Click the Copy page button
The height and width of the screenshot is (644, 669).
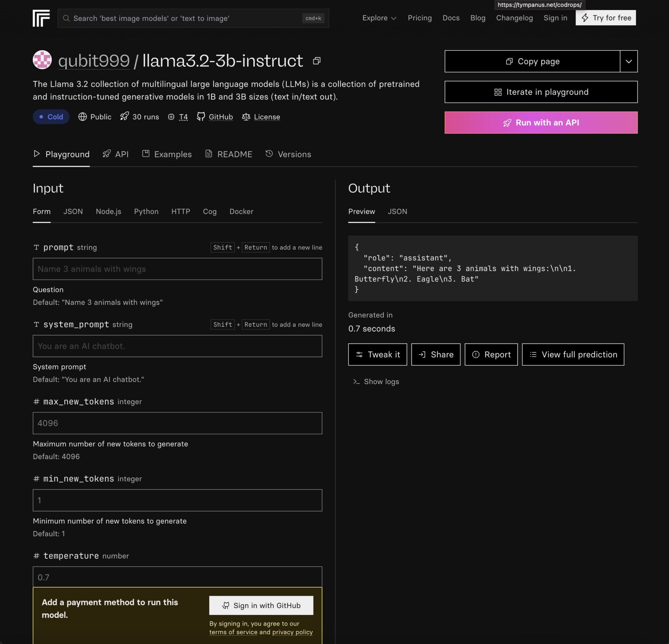(x=532, y=61)
